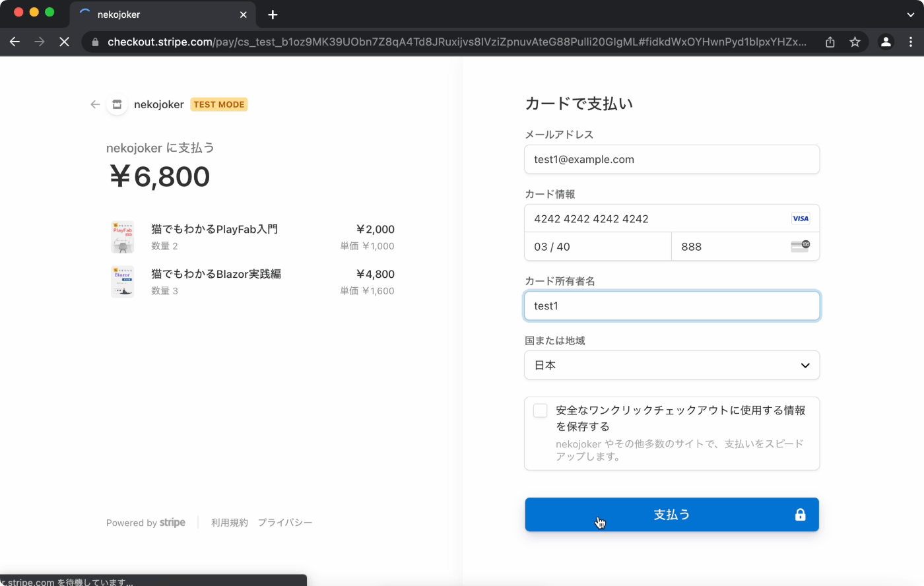Click the total amount ¥6,800
924x586 pixels.
[160, 177]
